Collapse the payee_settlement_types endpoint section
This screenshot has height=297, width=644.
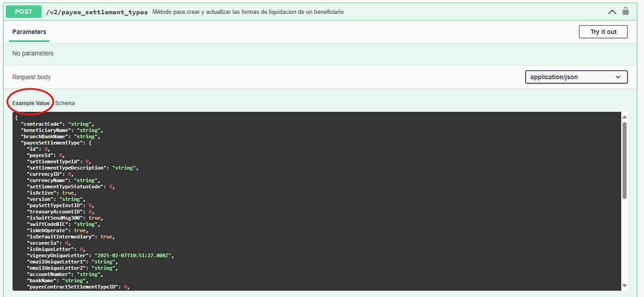point(612,12)
